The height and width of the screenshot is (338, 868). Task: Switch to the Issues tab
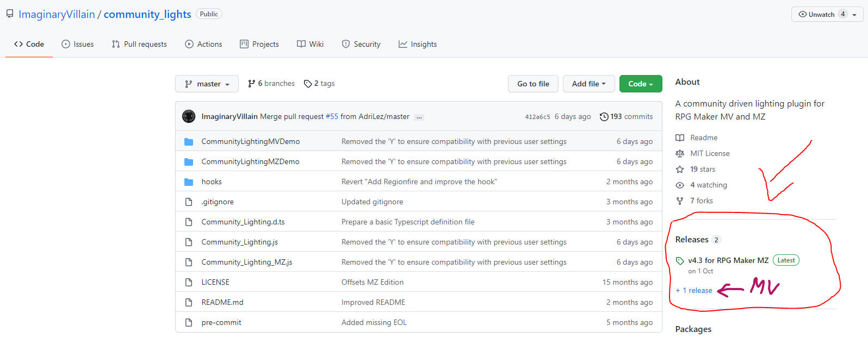tap(78, 44)
